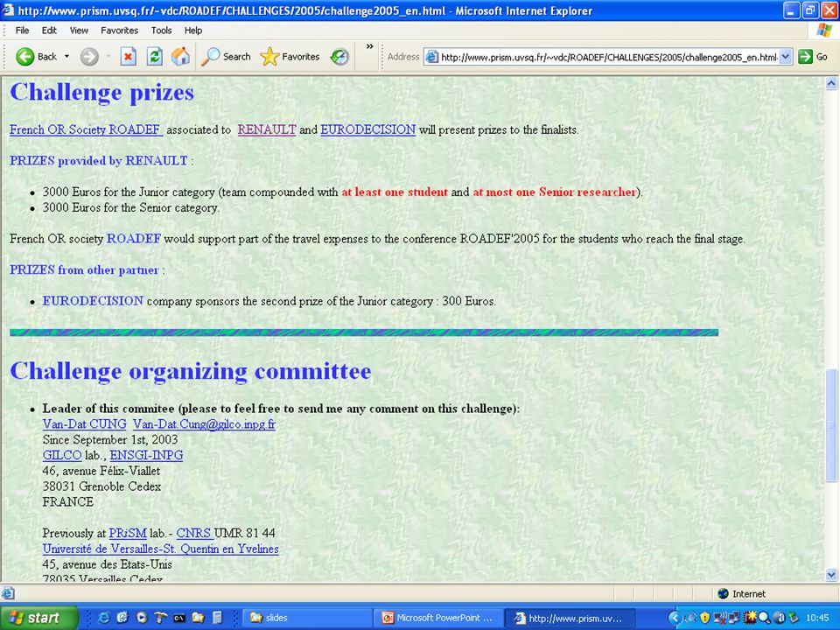Click the scrollbar up arrow
The image size is (840, 630).
(831, 83)
